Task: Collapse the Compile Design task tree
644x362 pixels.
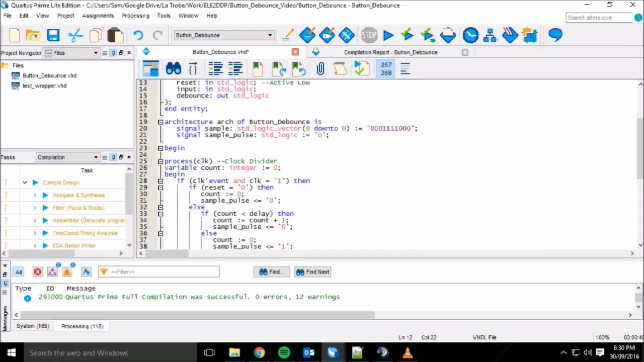Action: [25, 183]
